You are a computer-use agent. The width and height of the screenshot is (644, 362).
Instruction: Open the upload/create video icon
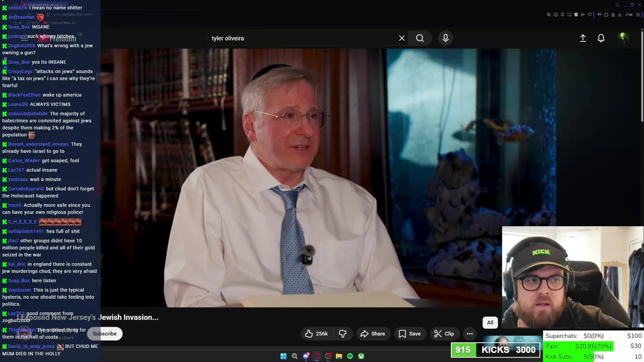pos(583,38)
